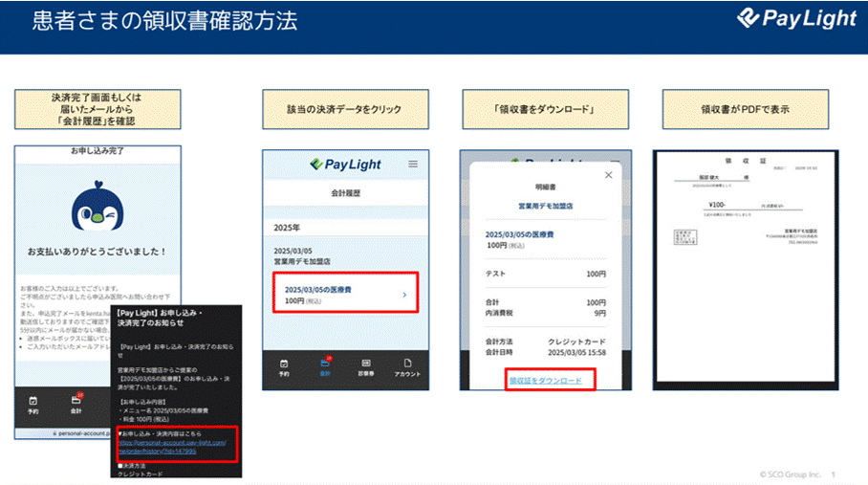Image resolution: width=868 pixels, height=485 pixels.
Task: Tap 予約 tab in the 会計履歴 phone's bottom bar
Action: [x=283, y=367]
